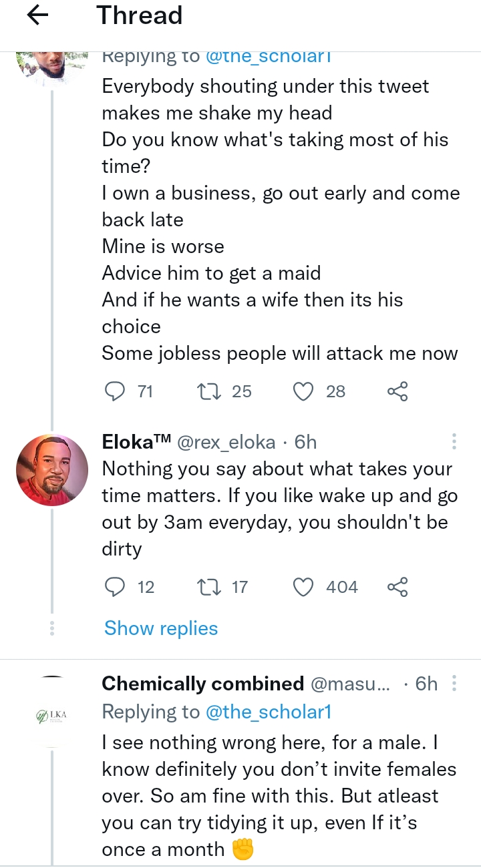This screenshot has height=868, width=481.
Task: Like Eloka's tweet with 404 likes
Action: (304, 587)
